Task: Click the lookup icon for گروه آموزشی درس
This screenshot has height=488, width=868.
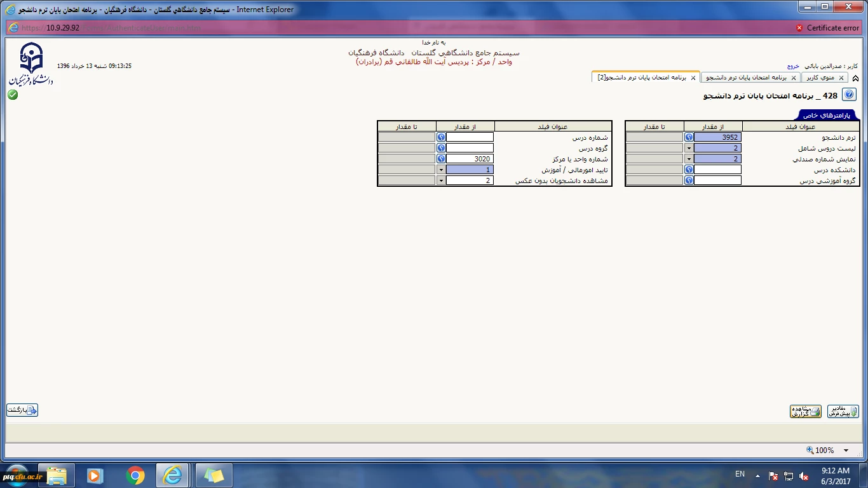Action: click(x=689, y=180)
